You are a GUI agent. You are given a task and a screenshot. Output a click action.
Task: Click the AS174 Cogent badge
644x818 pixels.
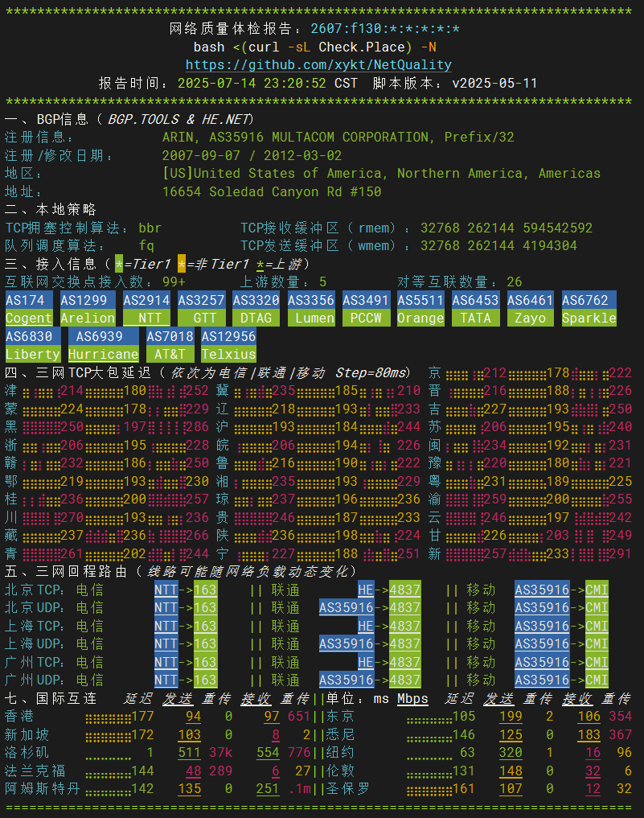[29, 309]
